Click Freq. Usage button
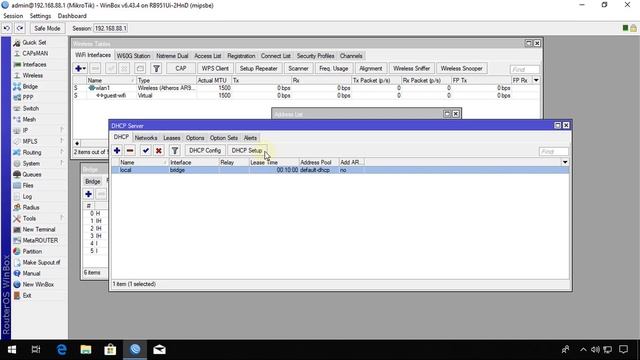 point(333,69)
